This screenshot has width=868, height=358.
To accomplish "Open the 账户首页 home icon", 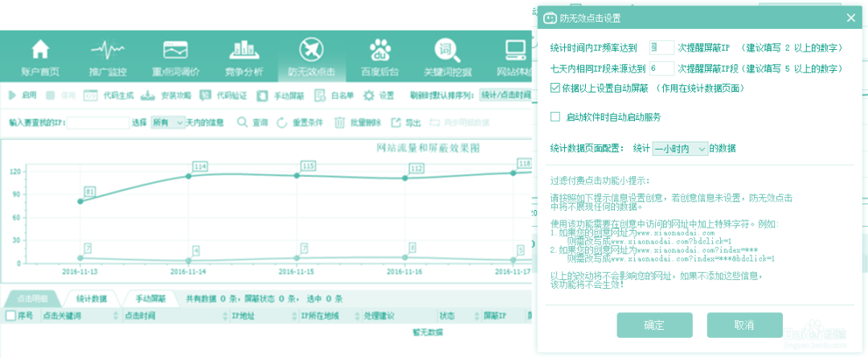I will [x=40, y=50].
